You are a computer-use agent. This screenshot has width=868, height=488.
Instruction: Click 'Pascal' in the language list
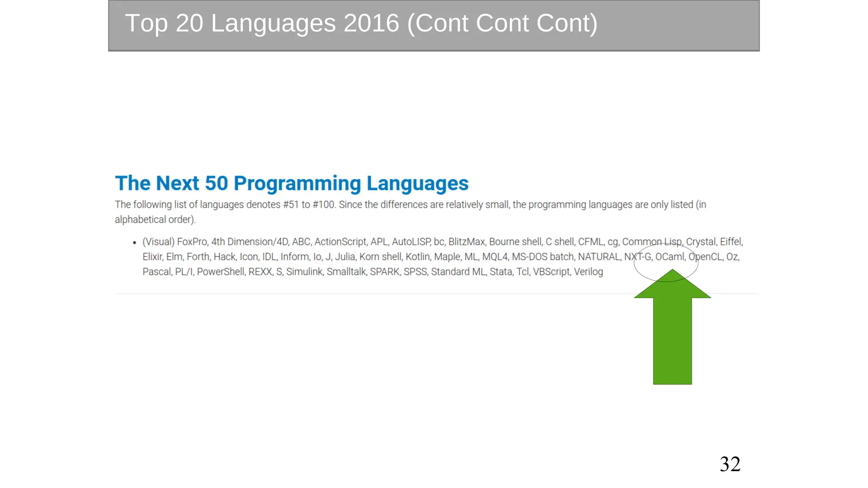point(156,272)
